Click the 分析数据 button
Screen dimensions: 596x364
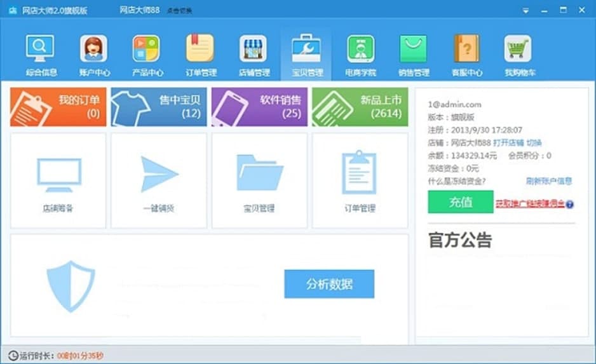coord(329,284)
